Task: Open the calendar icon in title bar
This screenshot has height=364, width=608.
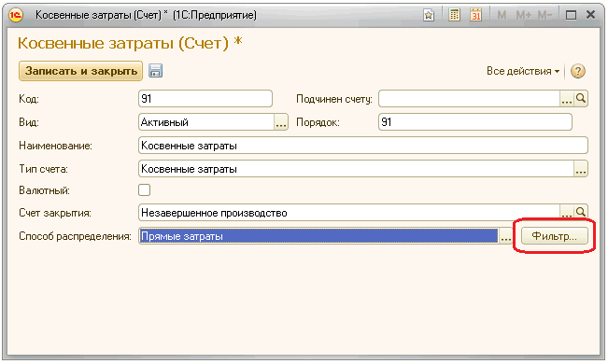Action: click(x=475, y=15)
